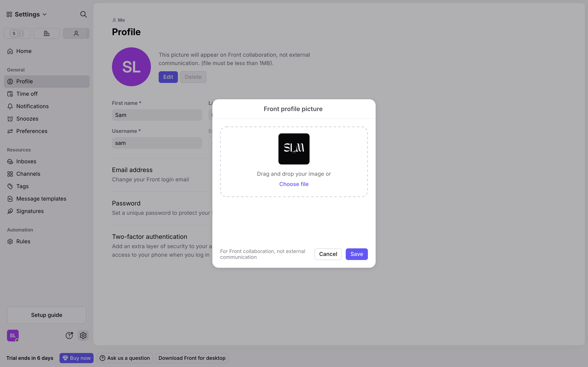Go to Message templates
Screen dimensions: 588x367
coord(41,199)
